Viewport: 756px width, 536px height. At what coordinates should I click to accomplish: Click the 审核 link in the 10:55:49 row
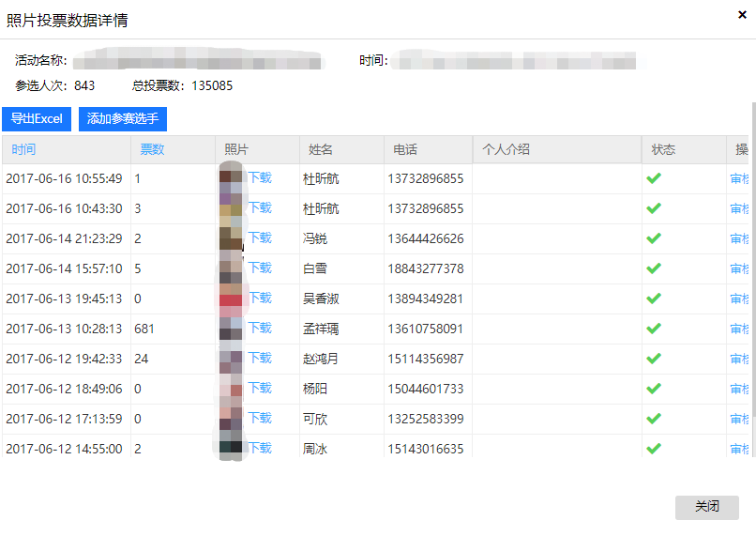coord(739,178)
